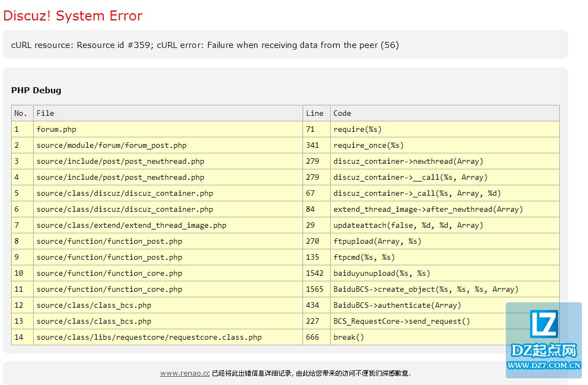The width and height of the screenshot is (588, 385).
Task: Click discuz_container.php path in row 6
Action: (x=125, y=210)
